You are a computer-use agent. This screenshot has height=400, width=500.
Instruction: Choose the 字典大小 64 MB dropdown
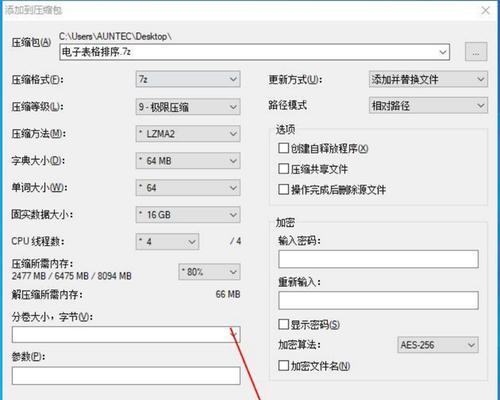[188, 161]
